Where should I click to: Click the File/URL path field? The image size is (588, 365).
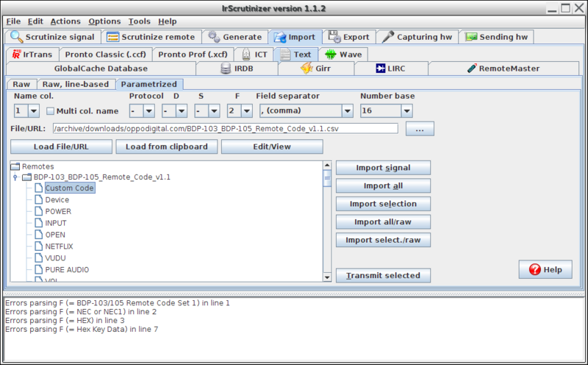[226, 129]
